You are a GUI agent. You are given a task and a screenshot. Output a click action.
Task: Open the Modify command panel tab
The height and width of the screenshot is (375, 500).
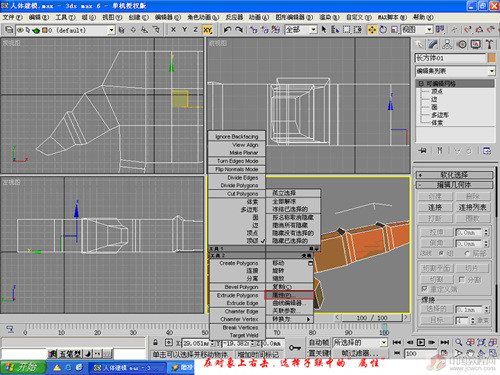click(433, 45)
